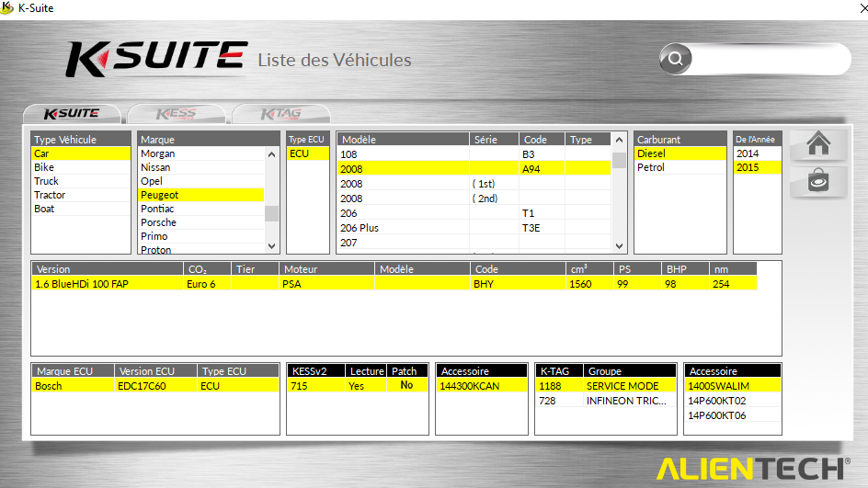Click the Marque list scrollbar thumb
Image resolution: width=868 pixels, height=488 pixels.
271,213
